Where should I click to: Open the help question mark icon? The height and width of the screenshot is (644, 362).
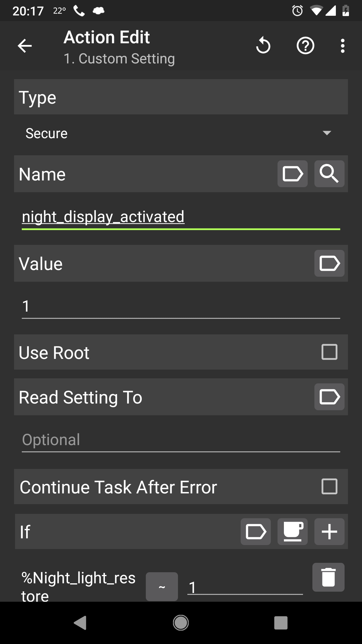coord(305,46)
